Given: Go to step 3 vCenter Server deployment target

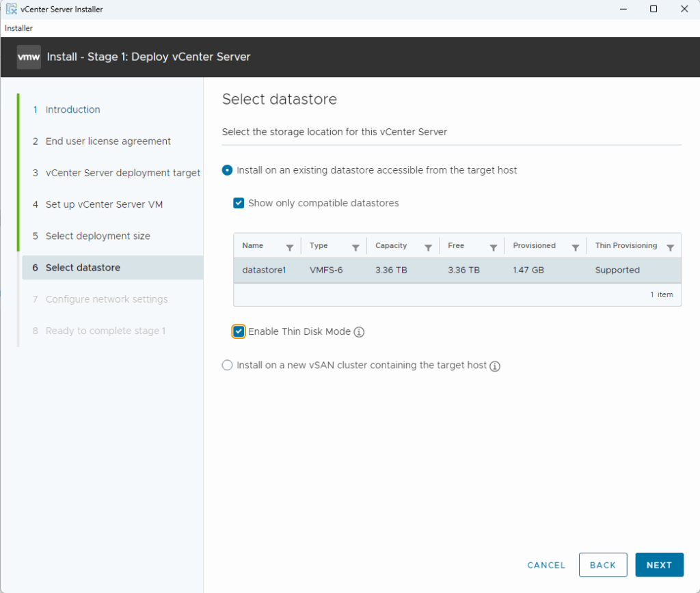Looking at the screenshot, I should [x=123, y=173].
